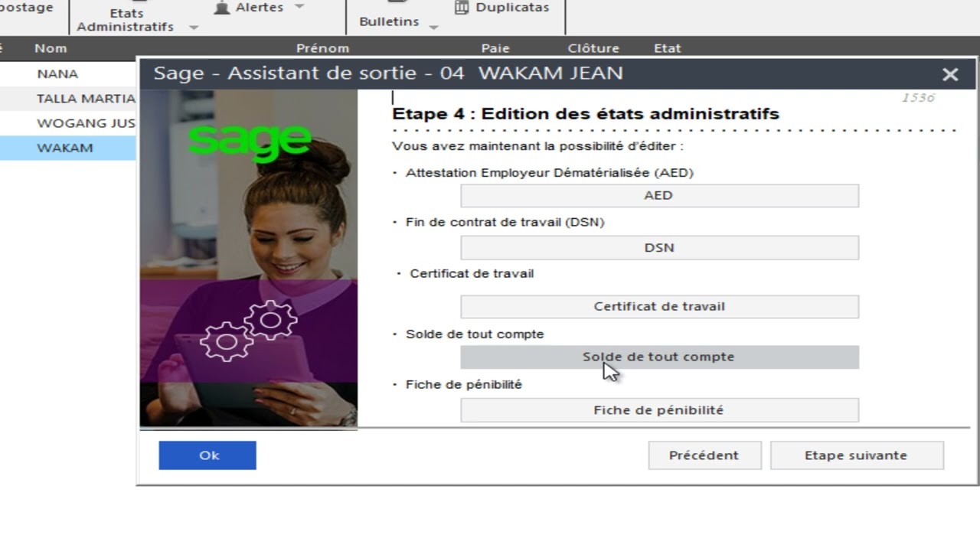Click the Alertes person icon
Viewport: 980px width, 551px height.
point(221,7)
